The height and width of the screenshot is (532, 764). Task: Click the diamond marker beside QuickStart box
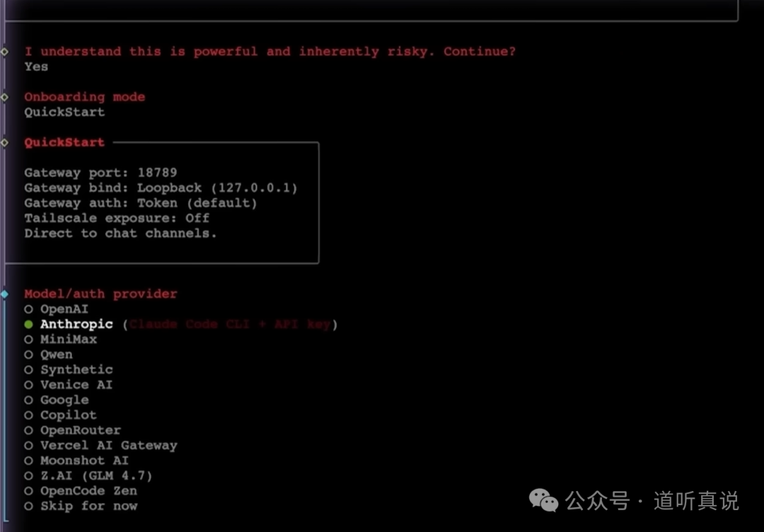pos(5,142)
